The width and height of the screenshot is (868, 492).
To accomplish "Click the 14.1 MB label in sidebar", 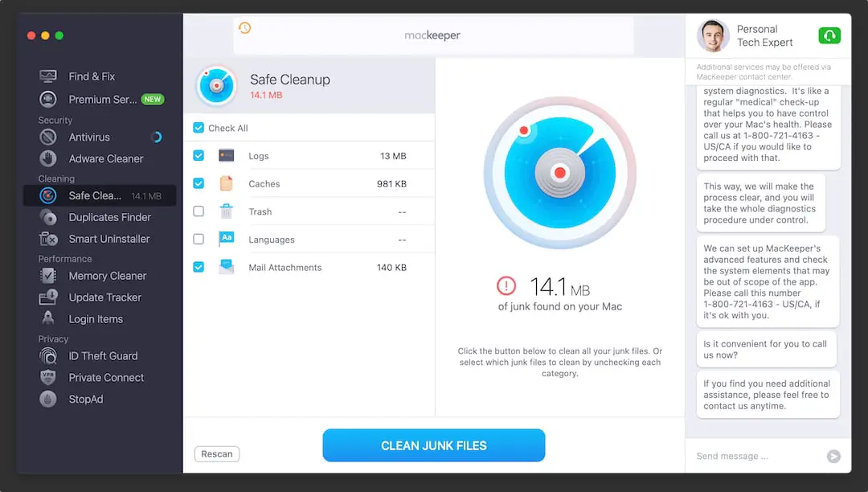I will tap(146, 196).
